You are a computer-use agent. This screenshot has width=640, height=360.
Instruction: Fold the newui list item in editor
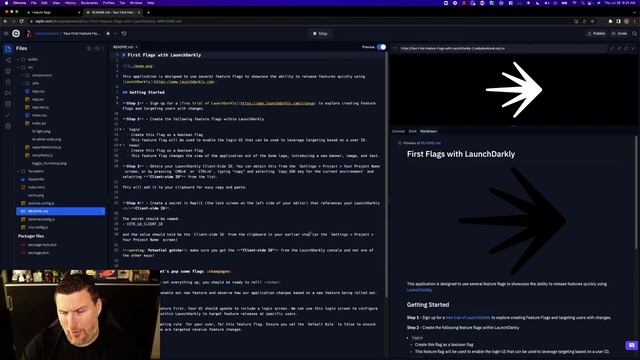tap(121, 145)
